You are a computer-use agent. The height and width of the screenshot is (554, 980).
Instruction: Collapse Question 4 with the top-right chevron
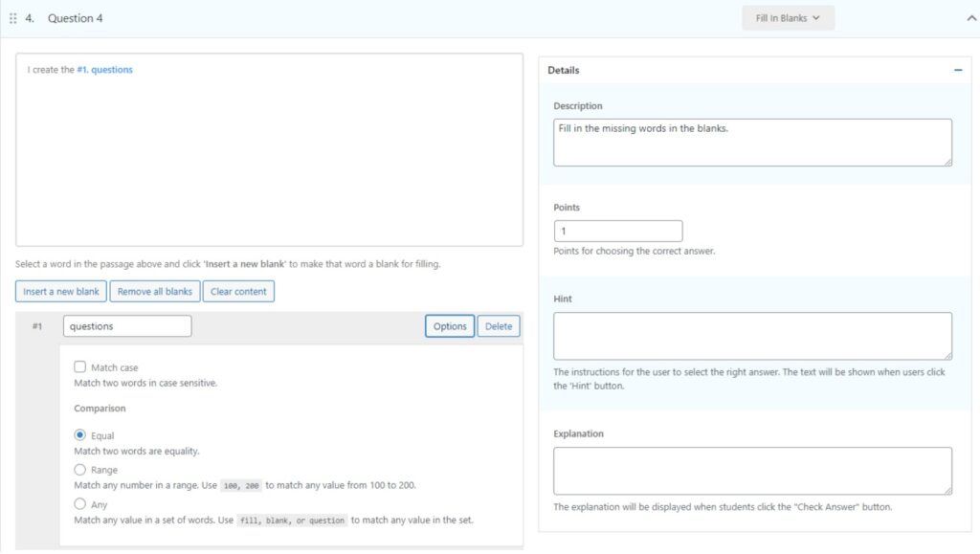[x=972, y=18]
